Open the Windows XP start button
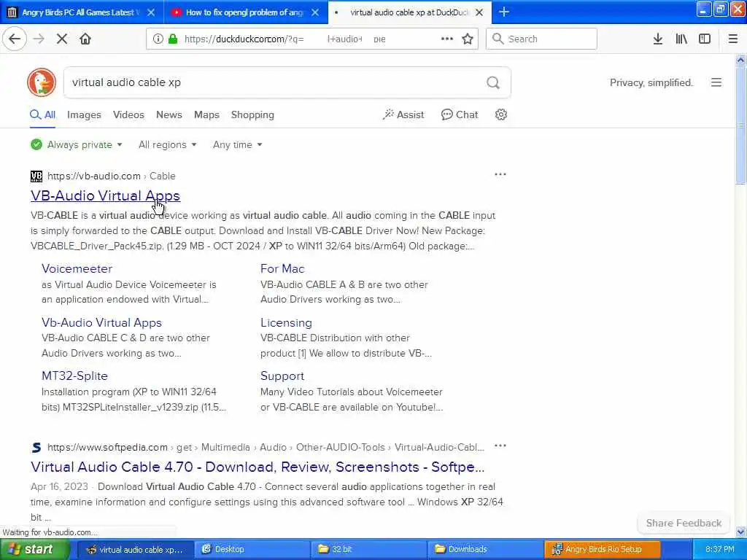The width and height of the screenshot is (747, 560). tap(35, 550)
